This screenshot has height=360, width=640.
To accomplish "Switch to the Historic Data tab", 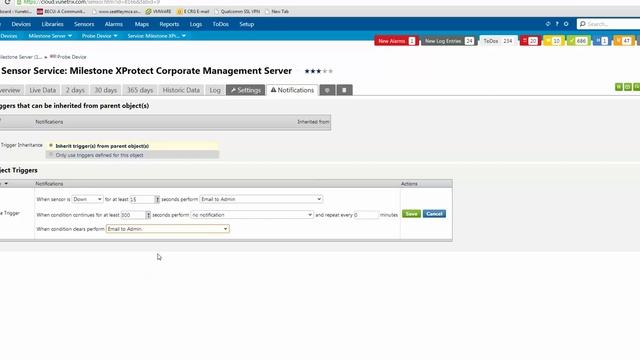I will click(x=181, y=90).
